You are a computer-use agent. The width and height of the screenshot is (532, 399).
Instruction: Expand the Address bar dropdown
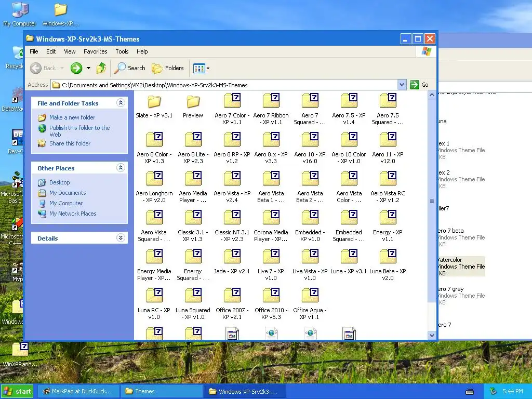point(402,85)
